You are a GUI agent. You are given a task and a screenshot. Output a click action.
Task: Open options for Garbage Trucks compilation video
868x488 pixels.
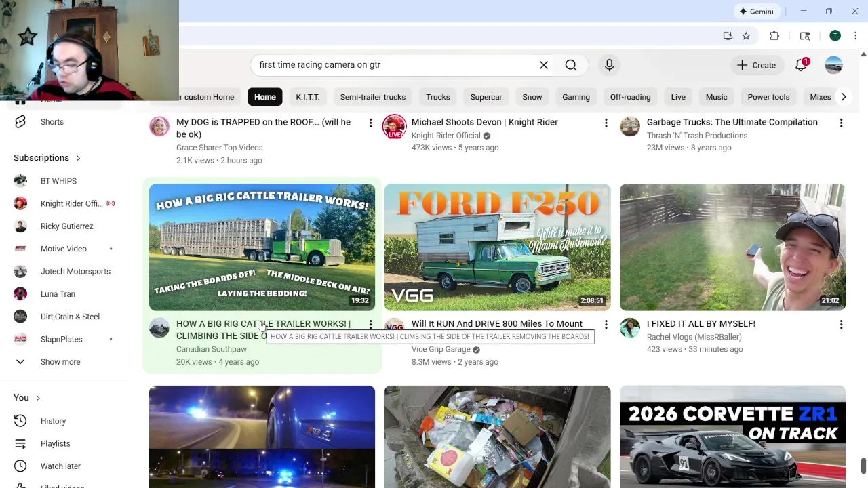[x=841, y=123]
